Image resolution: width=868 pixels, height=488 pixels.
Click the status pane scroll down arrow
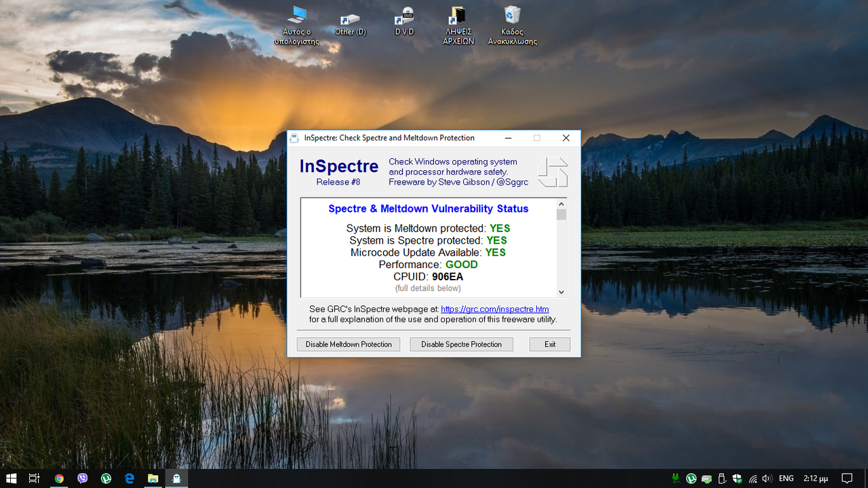pos(561,292)
